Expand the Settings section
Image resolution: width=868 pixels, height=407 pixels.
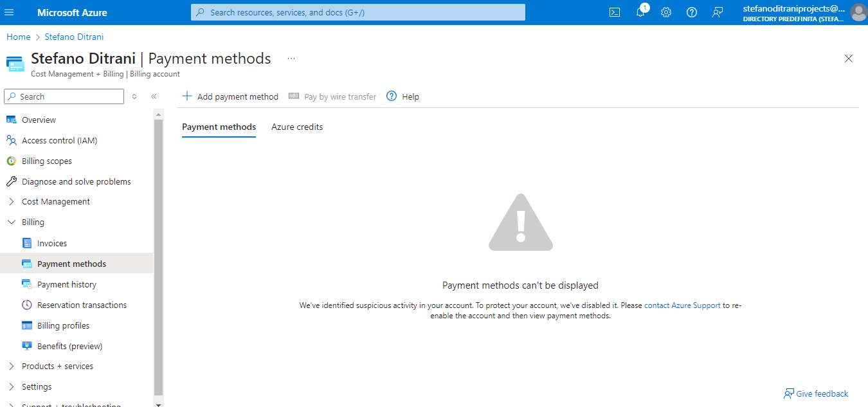point(11,386)
